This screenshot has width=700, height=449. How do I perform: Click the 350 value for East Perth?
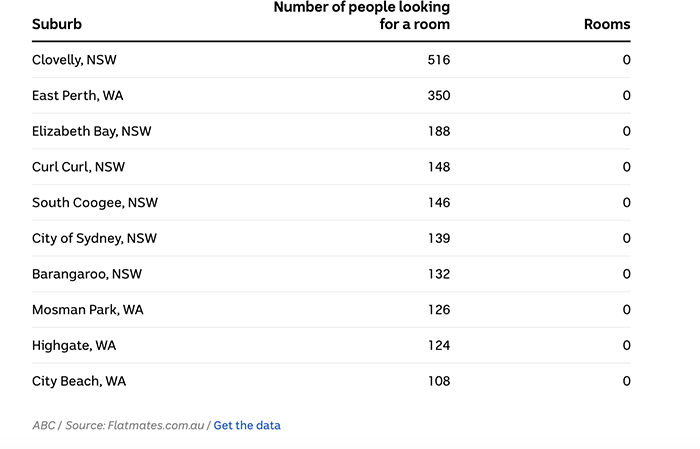439,96
